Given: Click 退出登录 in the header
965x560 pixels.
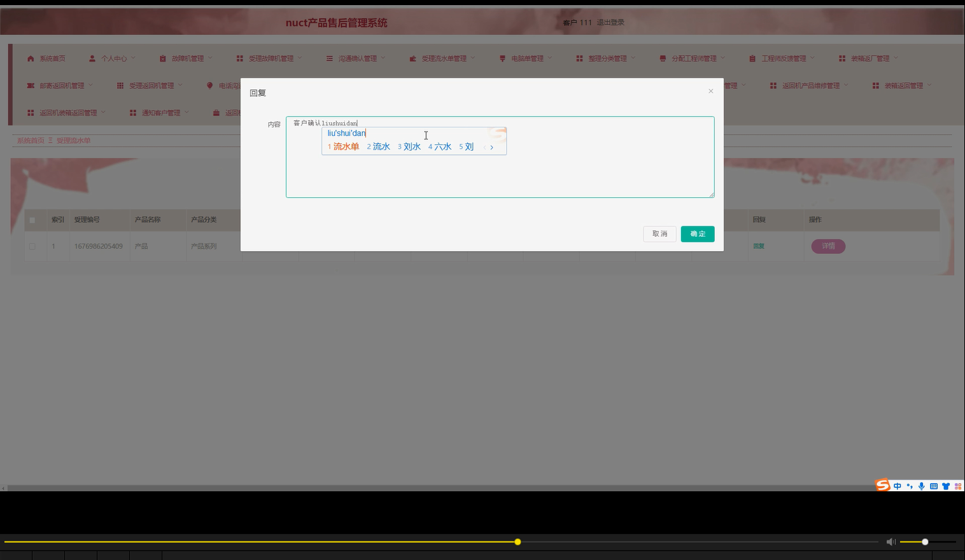Looking at the screenshot, I should pos(610,22).
